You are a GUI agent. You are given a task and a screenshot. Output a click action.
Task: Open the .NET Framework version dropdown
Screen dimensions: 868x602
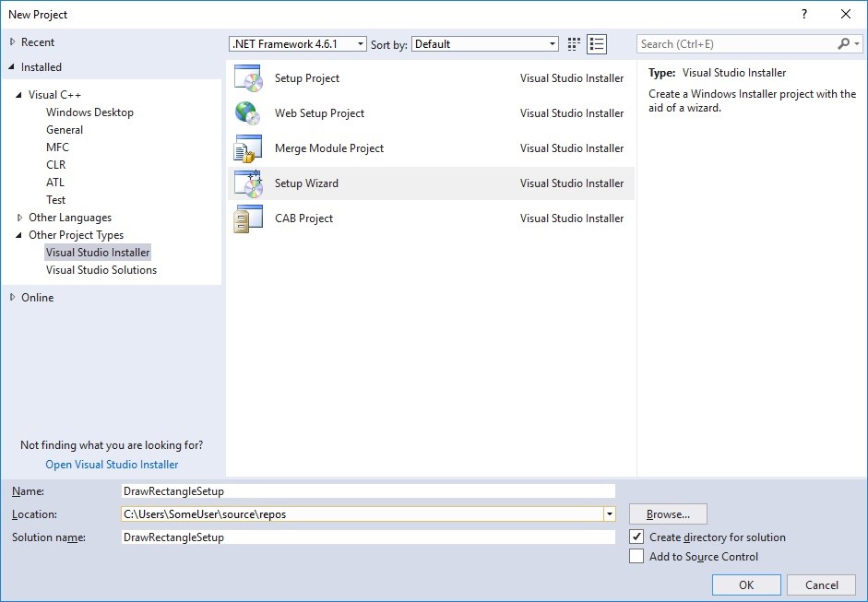click(298, 44)
